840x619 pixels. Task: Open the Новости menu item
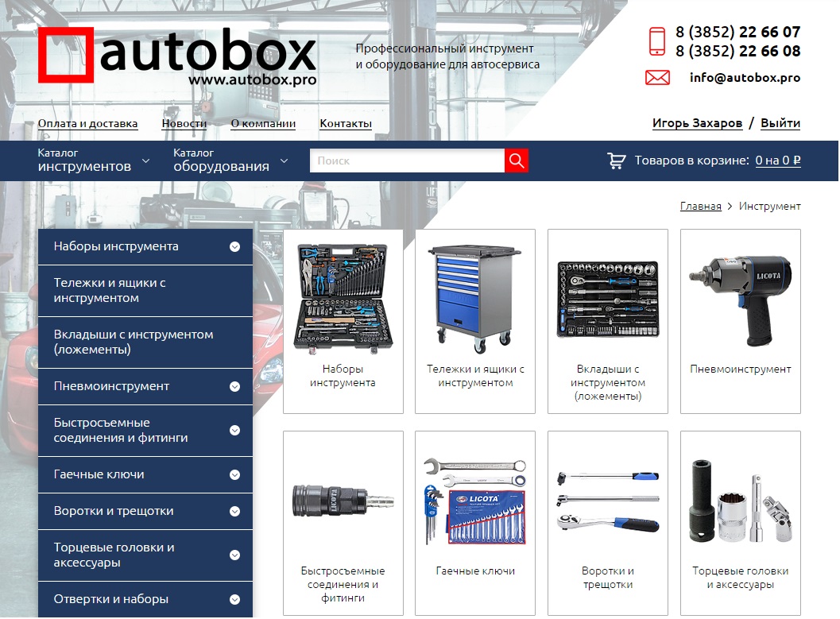coord(184,124)
